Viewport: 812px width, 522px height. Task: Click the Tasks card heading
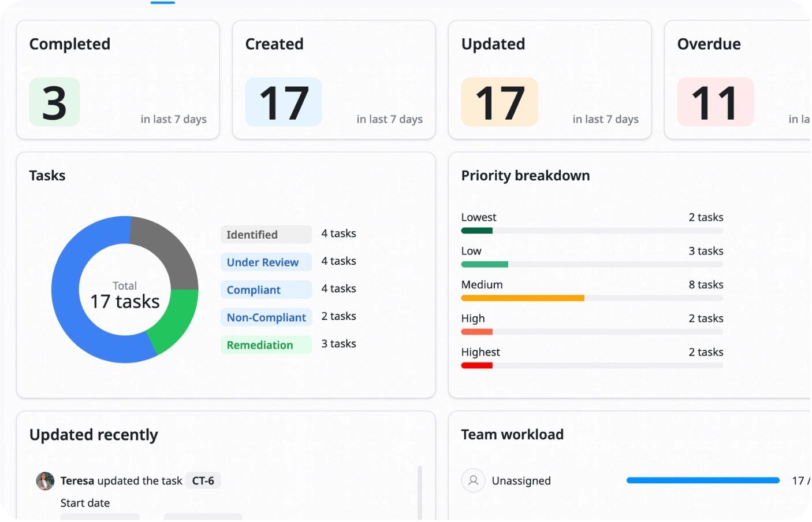point(47,176)
